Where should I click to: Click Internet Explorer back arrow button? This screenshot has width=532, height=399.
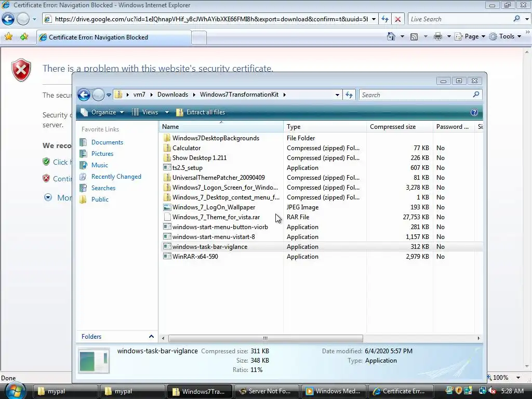(x=8, y=19)
